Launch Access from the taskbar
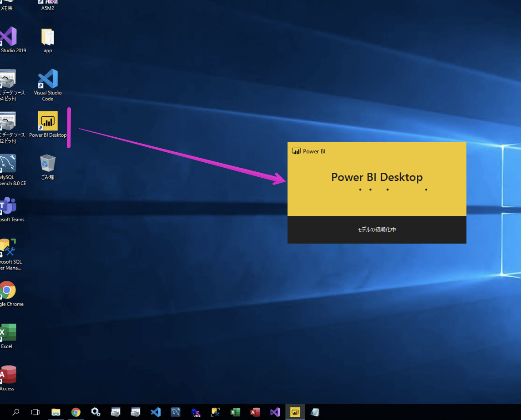This screenshot has height=420, width=521. 255,412
